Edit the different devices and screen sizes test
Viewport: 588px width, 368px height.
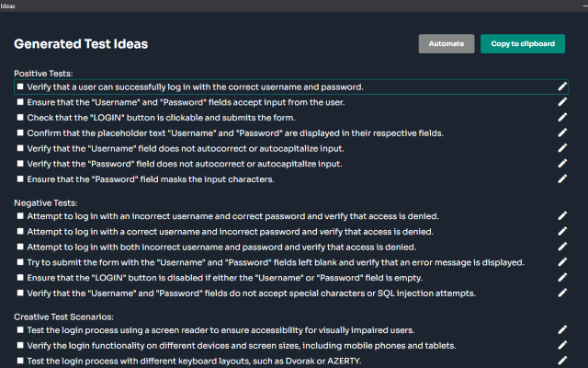coord(563,345)
